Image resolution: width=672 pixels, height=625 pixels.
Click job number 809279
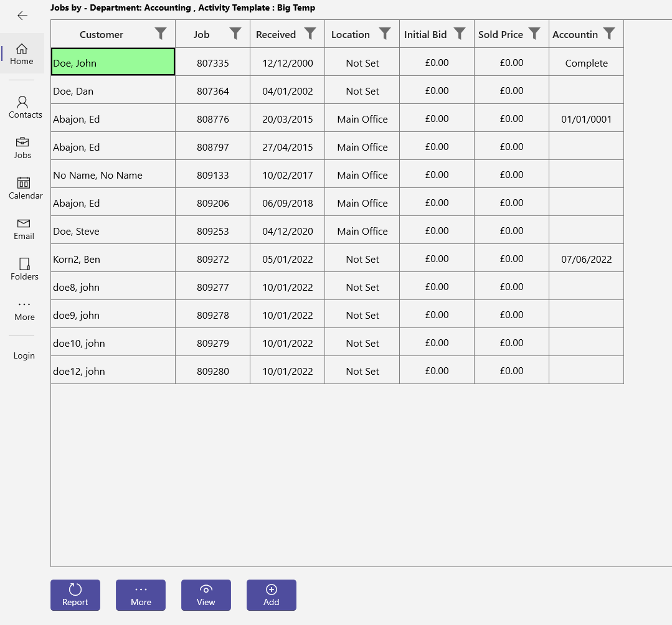213,344
